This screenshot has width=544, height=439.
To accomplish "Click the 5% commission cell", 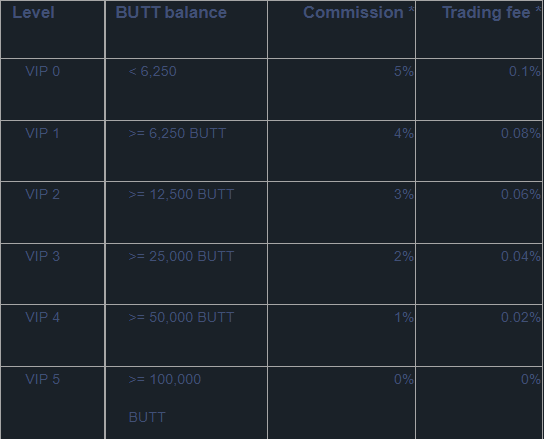I will pyautogui.click(x=341, y=90).
